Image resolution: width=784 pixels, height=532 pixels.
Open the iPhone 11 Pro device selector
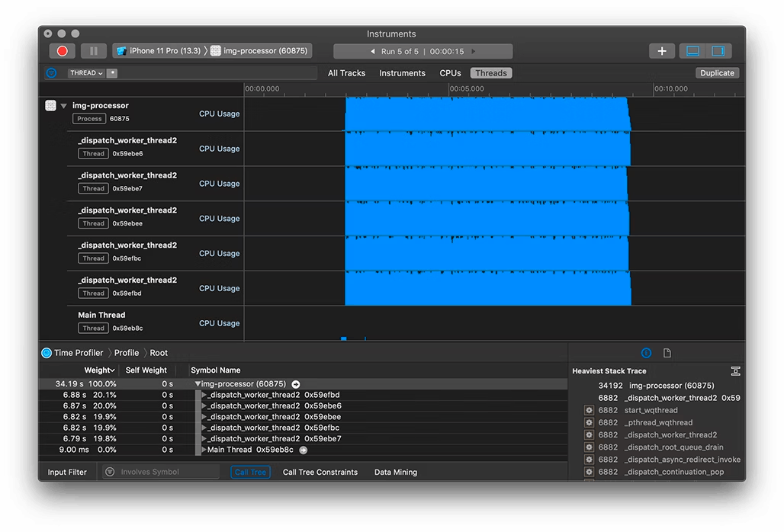pos(159,51)
